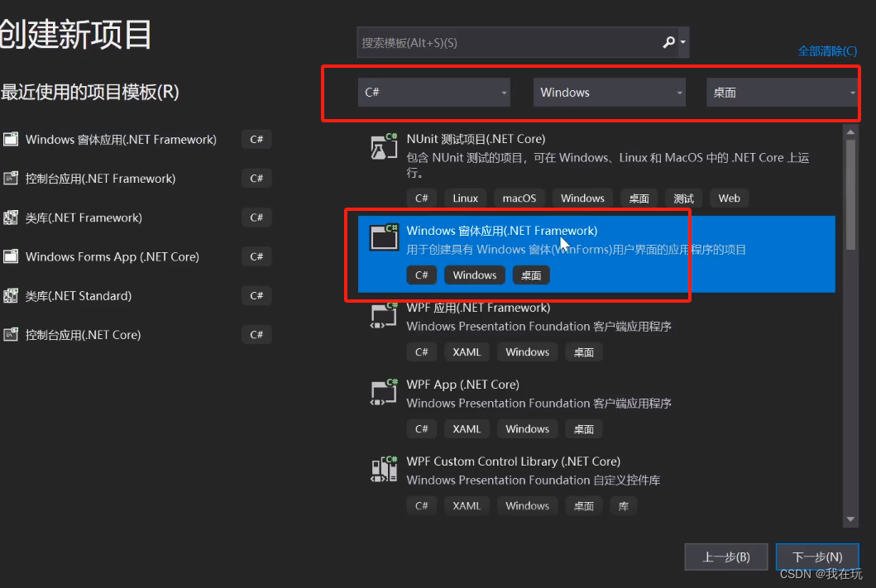Click the template list scrollbar thumb
Viewport: 876px width, 588px height.
pos(850,194)
